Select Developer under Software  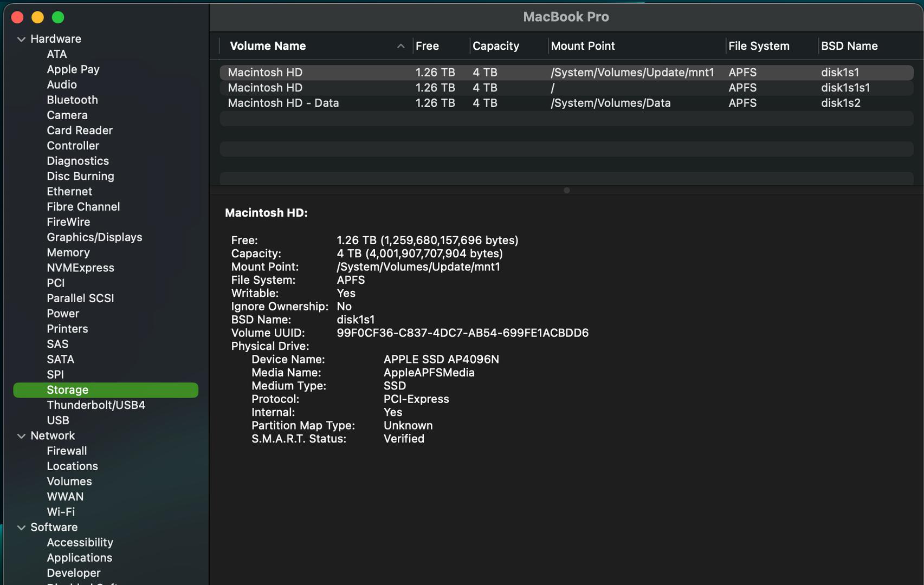click(x=74, y=573)
